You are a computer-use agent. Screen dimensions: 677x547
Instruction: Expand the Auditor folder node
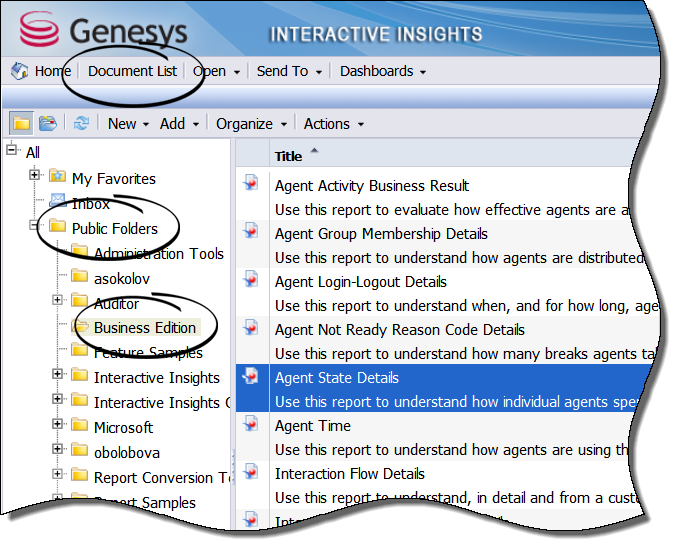(x=57, y=301)
